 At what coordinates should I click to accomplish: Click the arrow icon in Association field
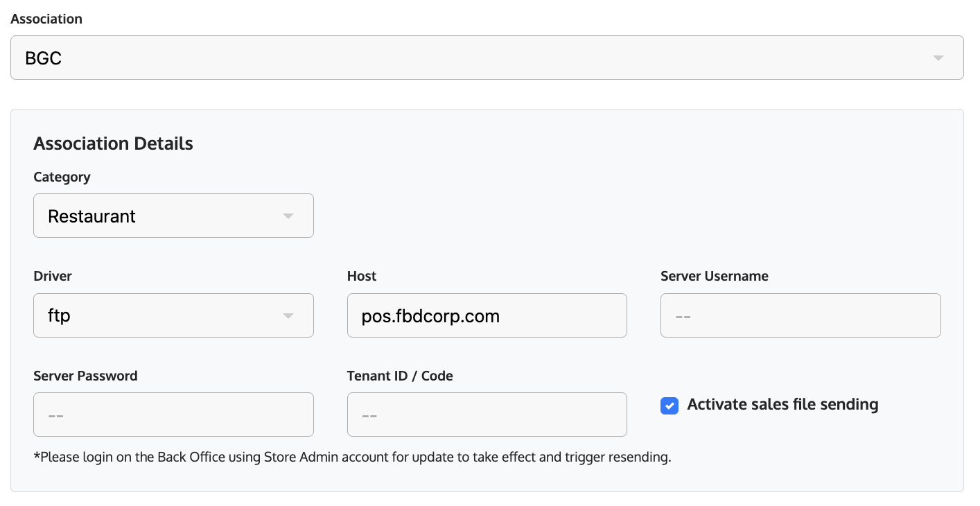938,58
